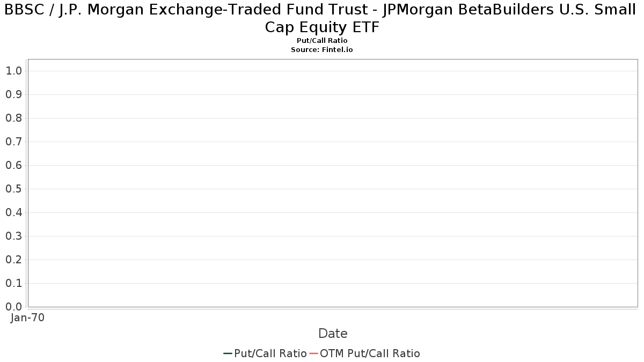Screen dimensions: 644x362
Task: Click the 0.3 y-axis tick label
Action: [x=13, y=236]
